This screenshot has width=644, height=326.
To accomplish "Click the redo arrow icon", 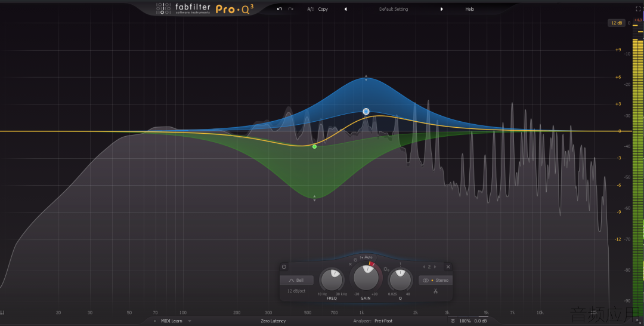I will [291, 9].
